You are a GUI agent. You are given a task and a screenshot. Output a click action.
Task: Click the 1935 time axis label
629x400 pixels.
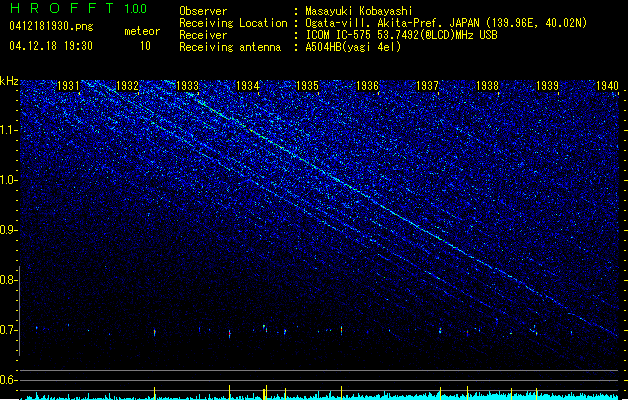coord(307,86)
